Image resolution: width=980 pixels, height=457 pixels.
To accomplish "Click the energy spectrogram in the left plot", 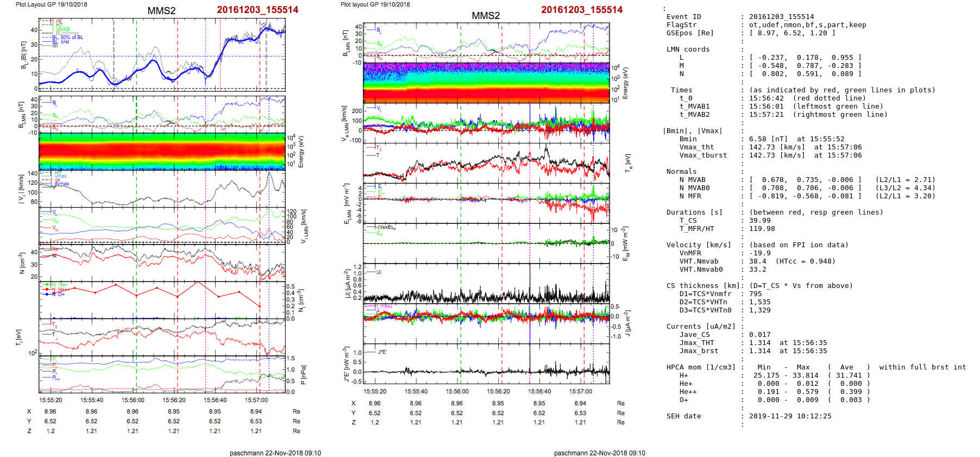I will (162, 152).
